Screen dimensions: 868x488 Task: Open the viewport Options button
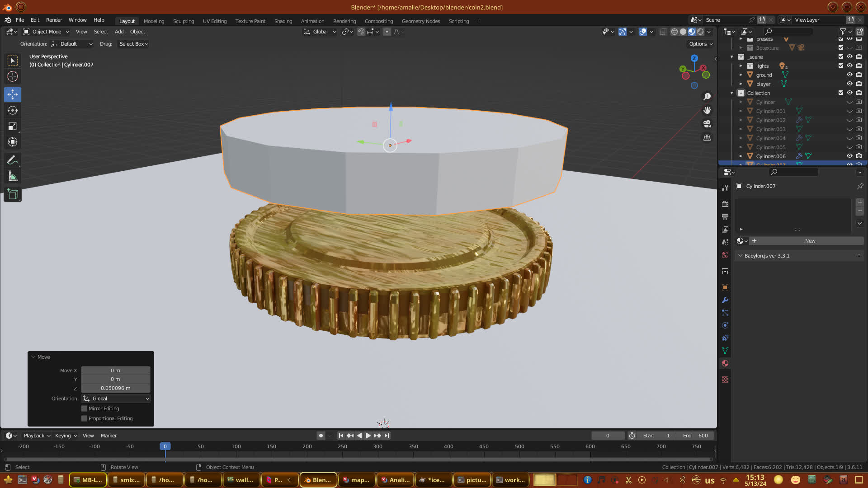pyautogui.click(x=700, y=44)
